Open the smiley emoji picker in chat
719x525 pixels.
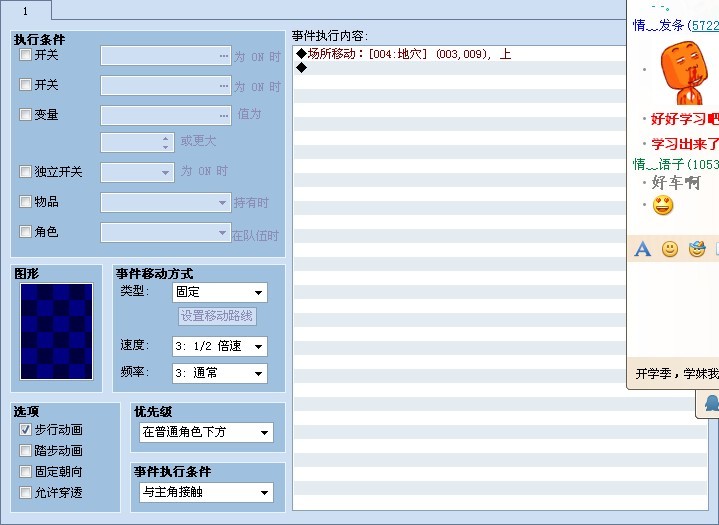point(670,249)
